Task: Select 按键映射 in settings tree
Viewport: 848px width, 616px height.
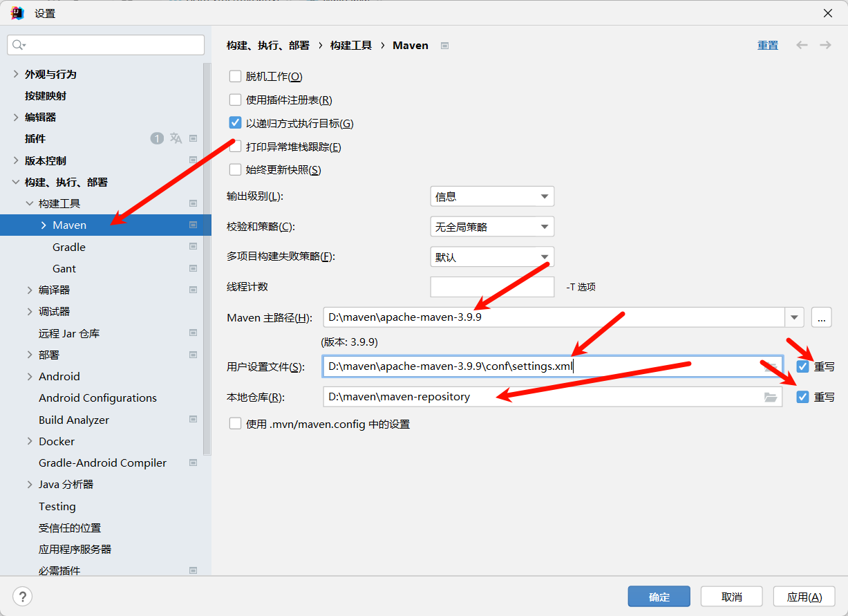Action: click(x=46, y=95)
